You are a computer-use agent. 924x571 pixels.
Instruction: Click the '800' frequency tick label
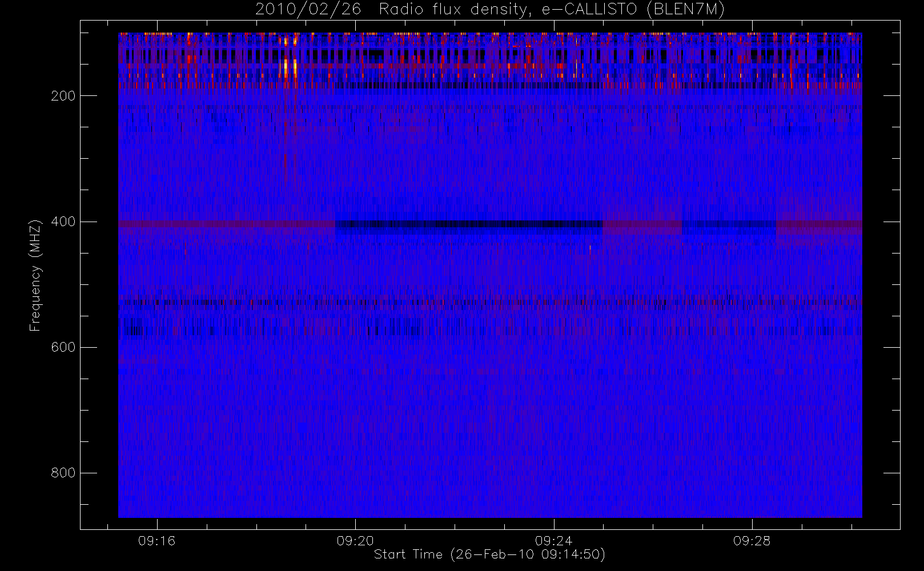pyautogui.click(x=63, y=473)
